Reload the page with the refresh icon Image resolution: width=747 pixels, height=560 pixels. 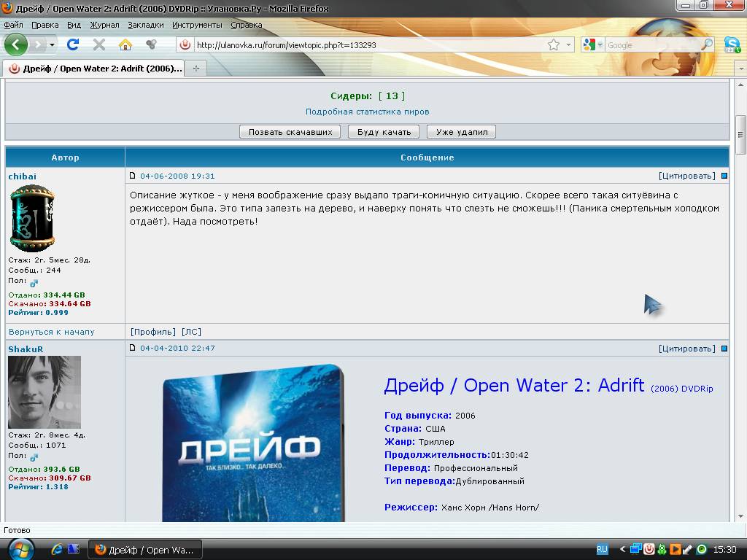pos(73,44)
